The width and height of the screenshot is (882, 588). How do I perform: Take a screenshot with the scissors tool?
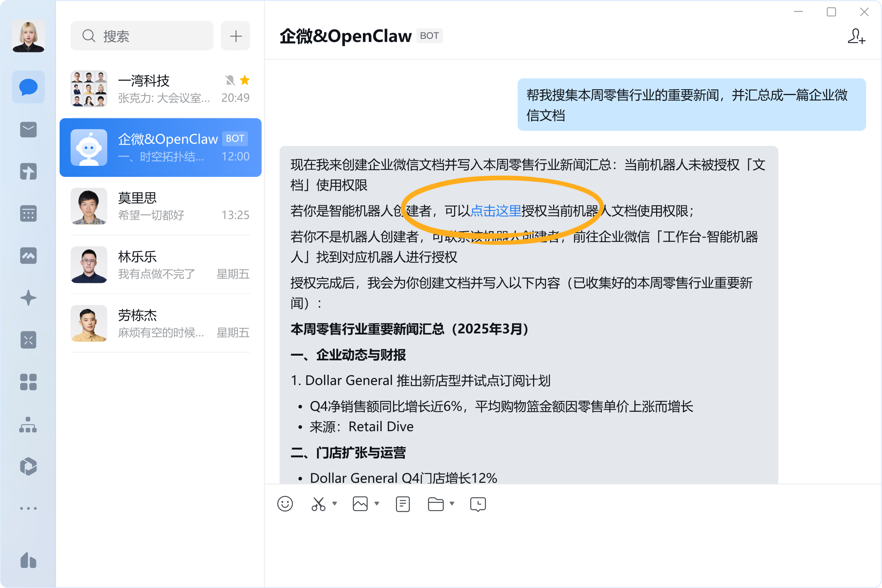point(317,504)
